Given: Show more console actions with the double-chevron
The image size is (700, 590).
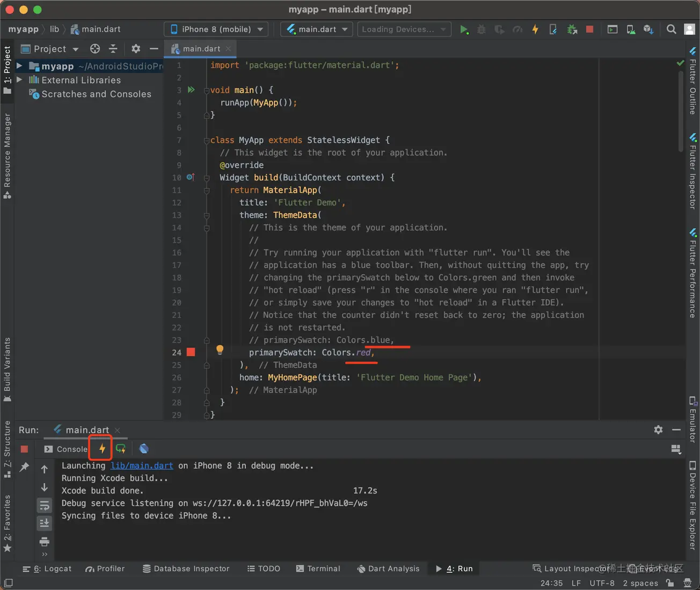Looking at the screenshot, I should [45, 555].
